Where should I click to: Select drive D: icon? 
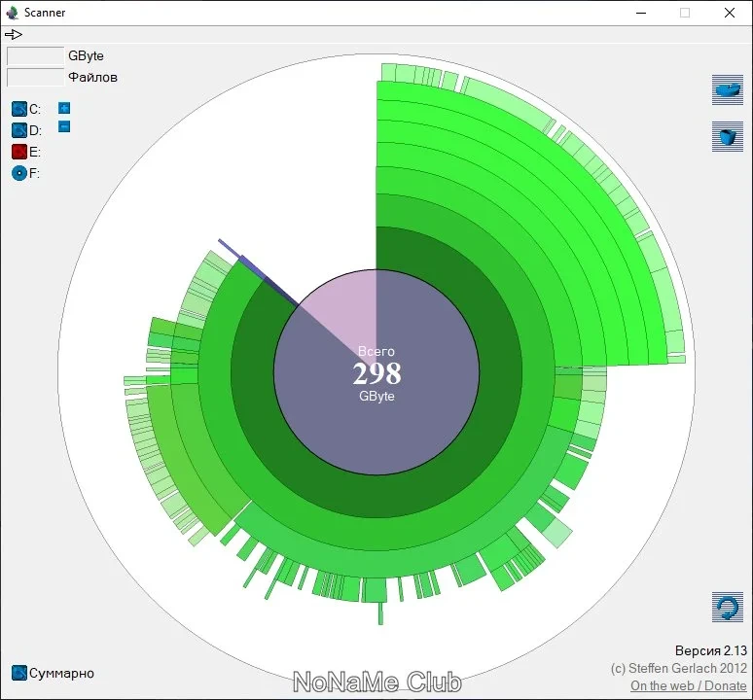click(x=18, y=130)
